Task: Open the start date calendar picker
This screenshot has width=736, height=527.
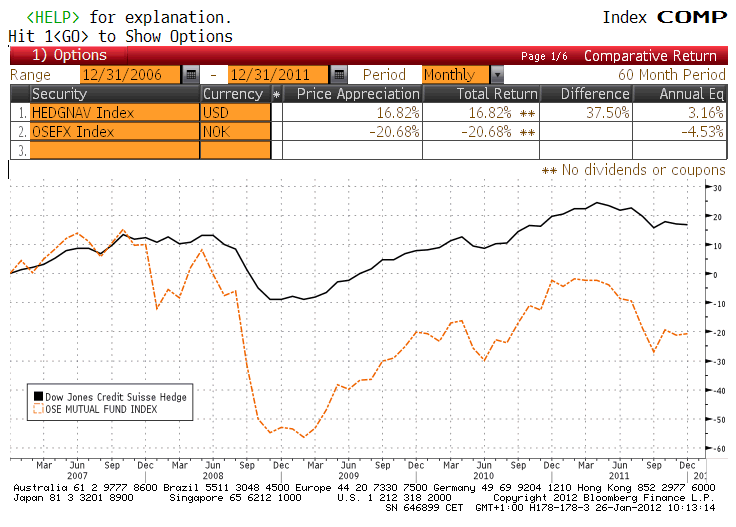Action: 191,75
